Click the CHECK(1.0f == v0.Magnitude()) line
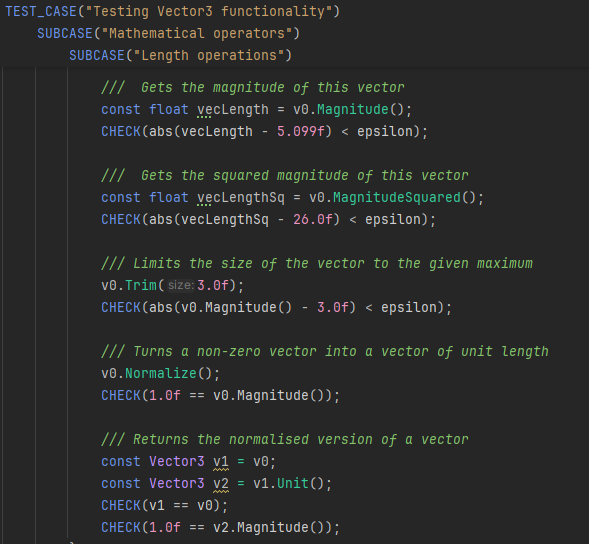The height and width of the screenshot is (544, 589). point(220,396)
